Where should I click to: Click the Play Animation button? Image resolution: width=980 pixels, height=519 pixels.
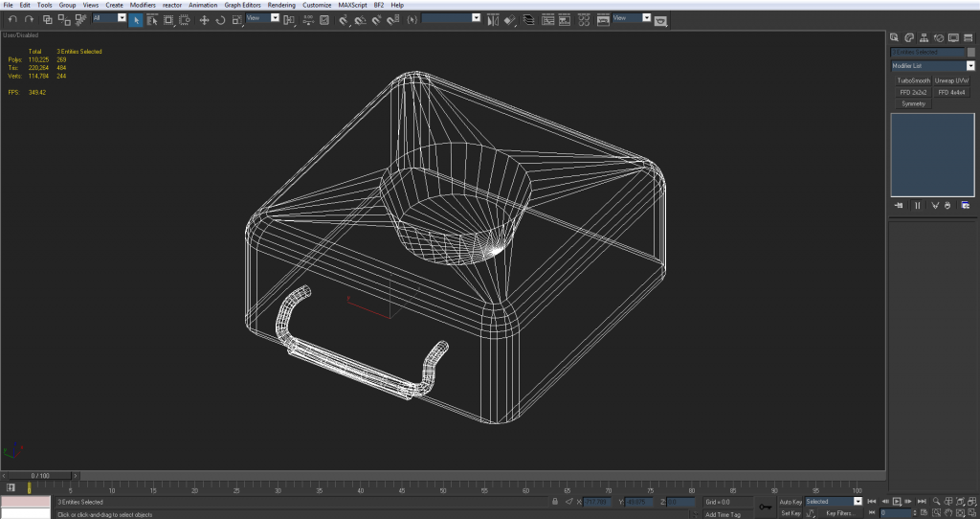(x=897, y=501)
